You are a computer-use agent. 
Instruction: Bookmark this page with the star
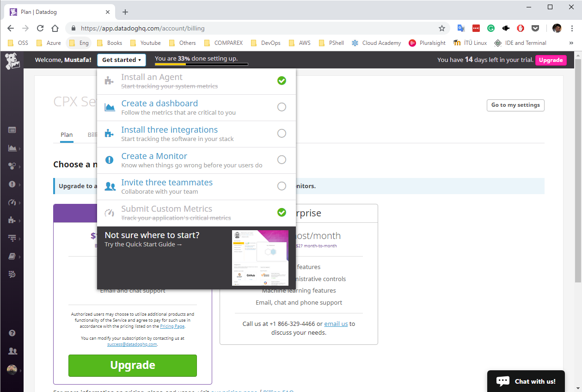442,28
